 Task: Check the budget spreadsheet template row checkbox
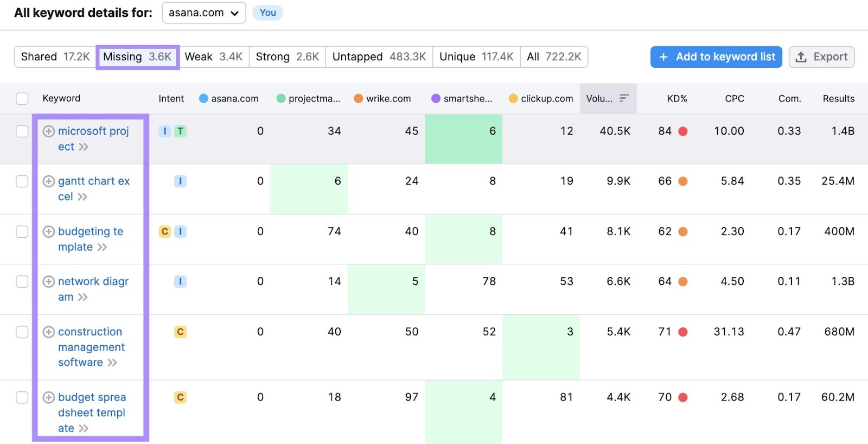coord(22,397)
